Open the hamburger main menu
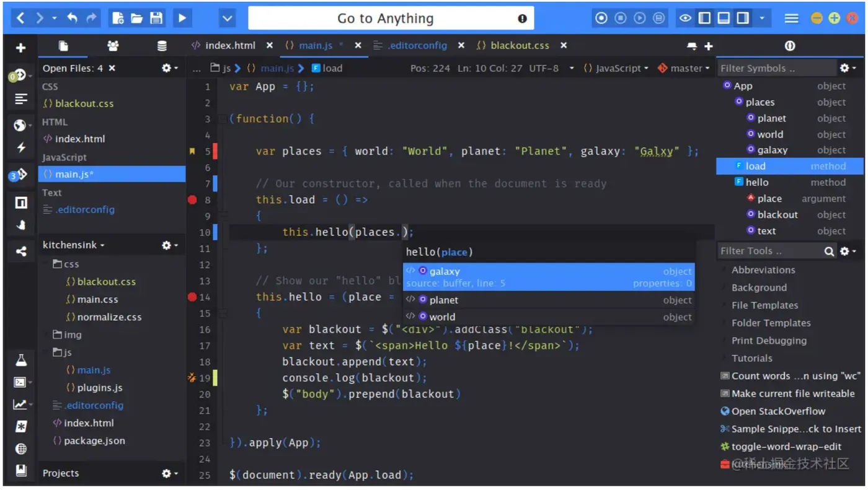The image size is (868, 490). click(x=791, y=18)
